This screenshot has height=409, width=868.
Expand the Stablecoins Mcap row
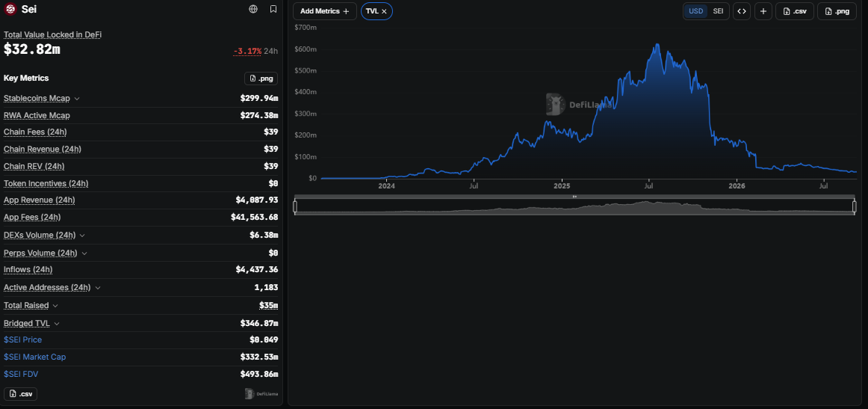77,99
